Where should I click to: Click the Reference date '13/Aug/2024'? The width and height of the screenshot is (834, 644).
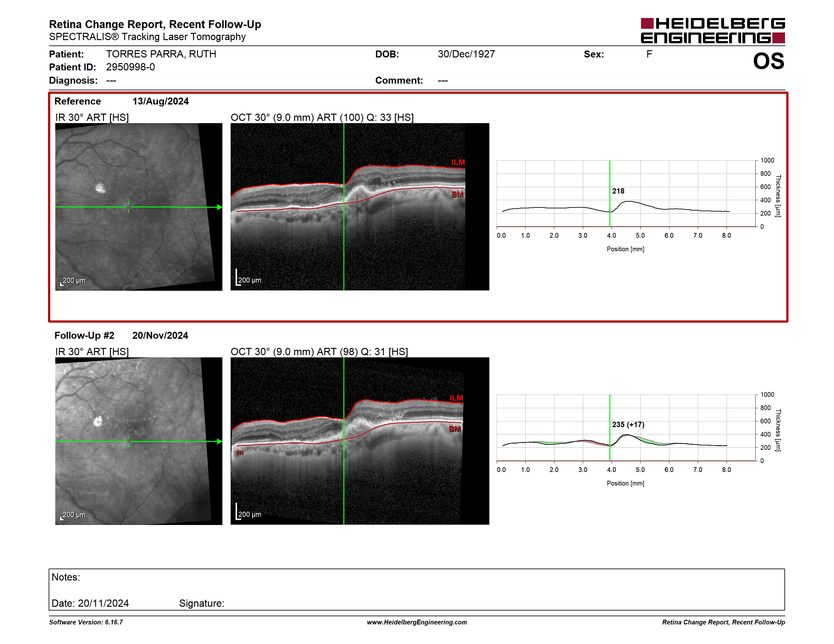160,101
